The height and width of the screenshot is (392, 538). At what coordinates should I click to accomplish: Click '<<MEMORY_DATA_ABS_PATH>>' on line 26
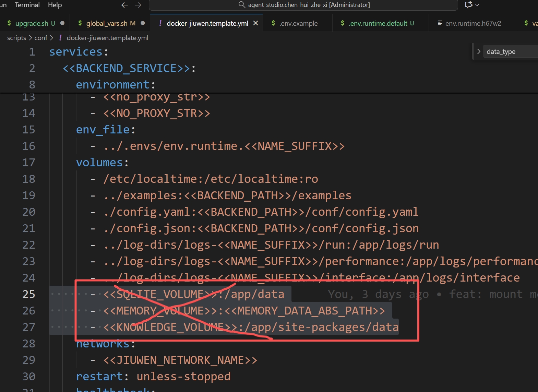304,311
